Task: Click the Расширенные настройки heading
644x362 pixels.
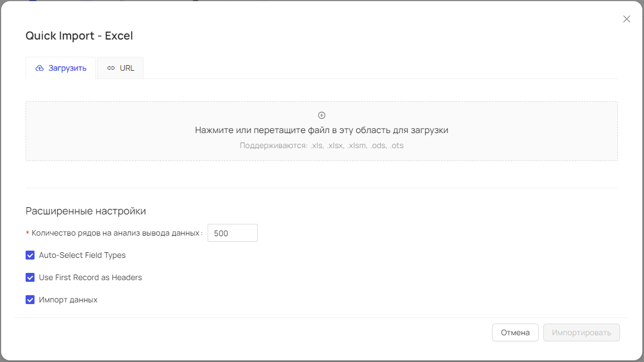Action: click(86, 211)
